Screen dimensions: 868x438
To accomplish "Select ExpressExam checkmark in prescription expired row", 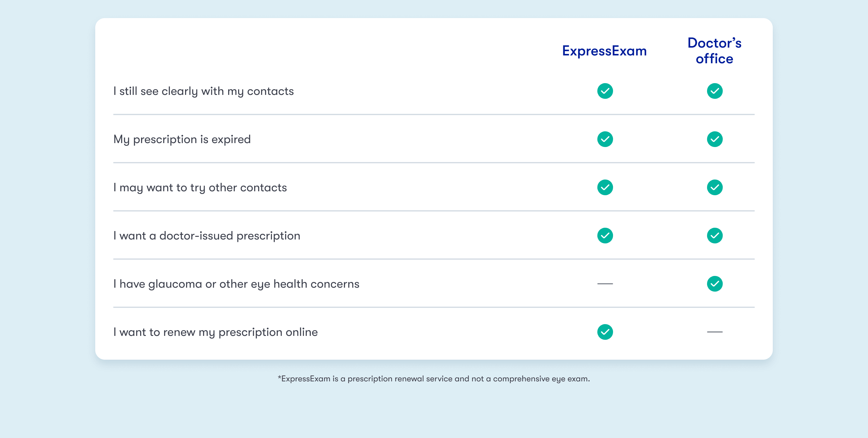I will point(605,139).
